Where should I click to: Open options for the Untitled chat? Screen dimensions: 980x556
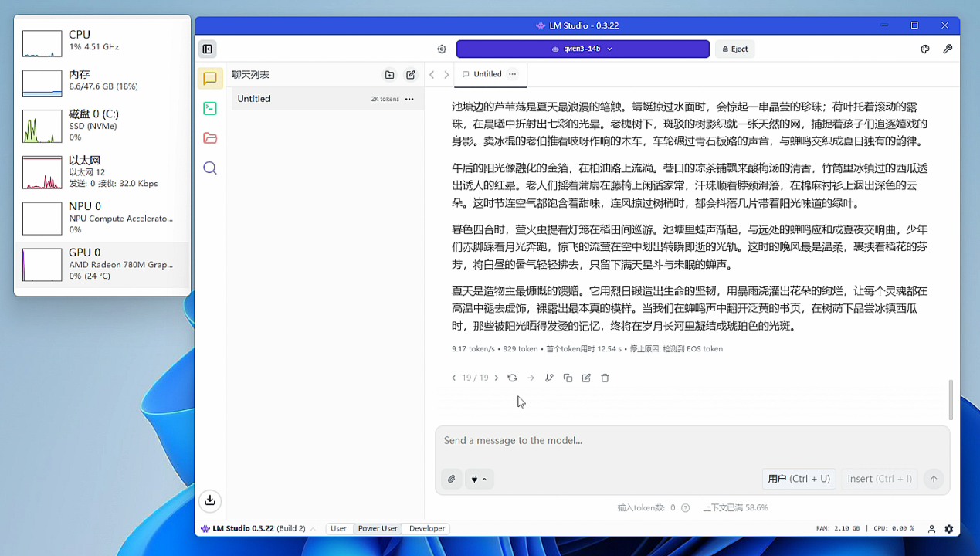(x=409, y=99)
